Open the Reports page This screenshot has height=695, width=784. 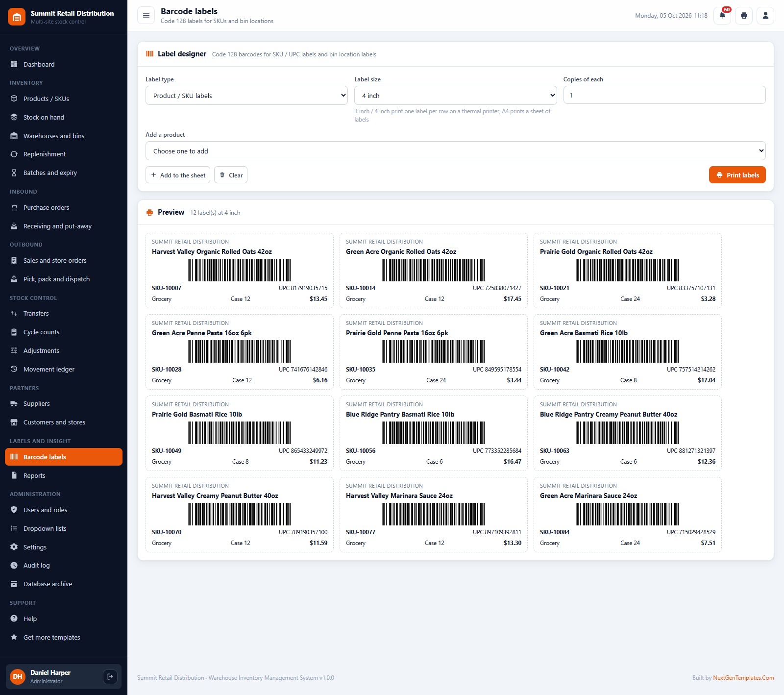pyautogui.click(x=64, y=475)
